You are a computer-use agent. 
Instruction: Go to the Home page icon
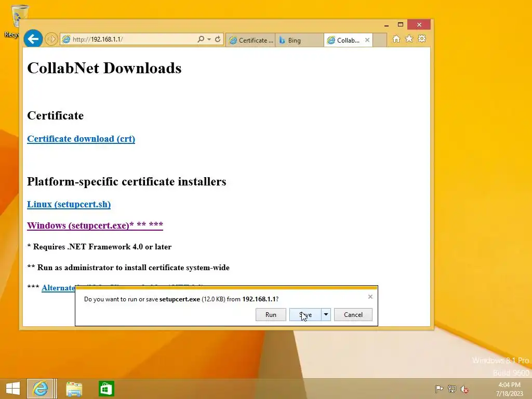tap(396, 39)
